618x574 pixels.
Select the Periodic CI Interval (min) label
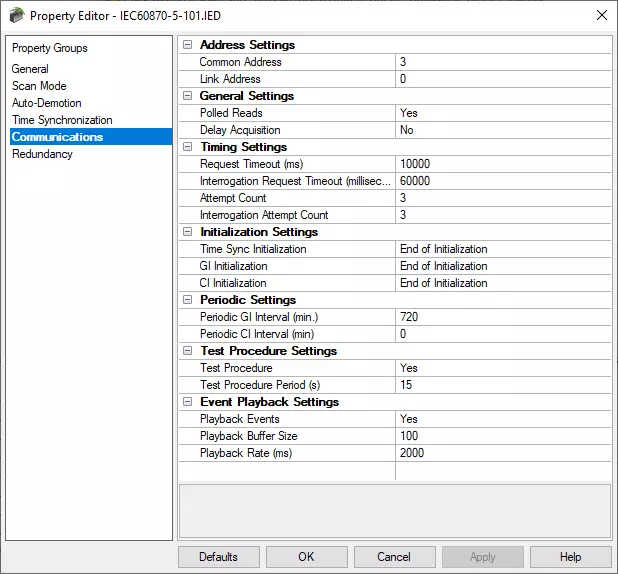pyautogui.click(x=257, y=334)
